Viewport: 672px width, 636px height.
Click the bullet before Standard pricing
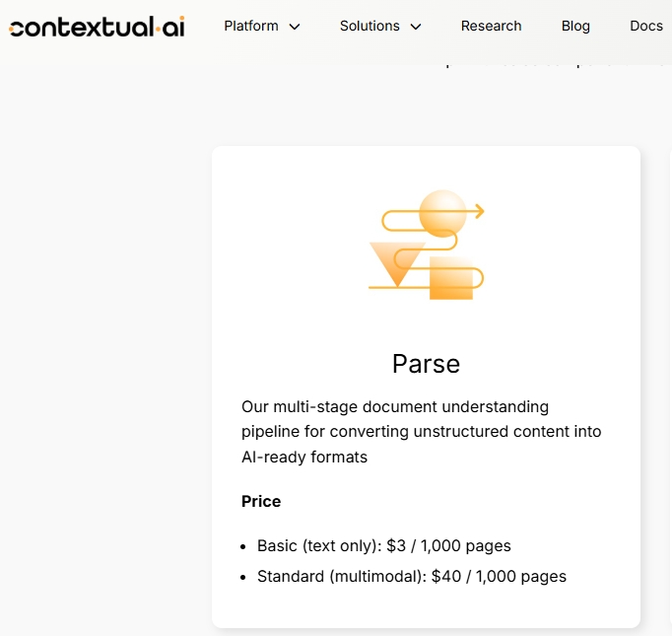point(243,577)
